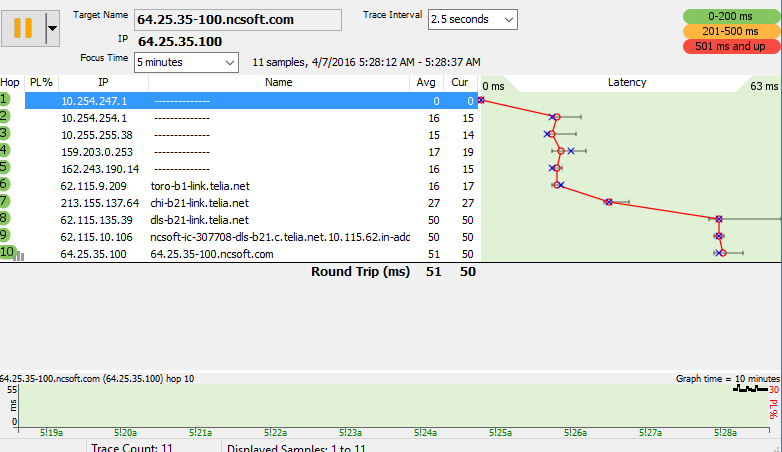Image resolution: width=782 pixels, height=452 pixels.
Task: Open the Trace Interval dropdown
Action: (x=472, y=19)
